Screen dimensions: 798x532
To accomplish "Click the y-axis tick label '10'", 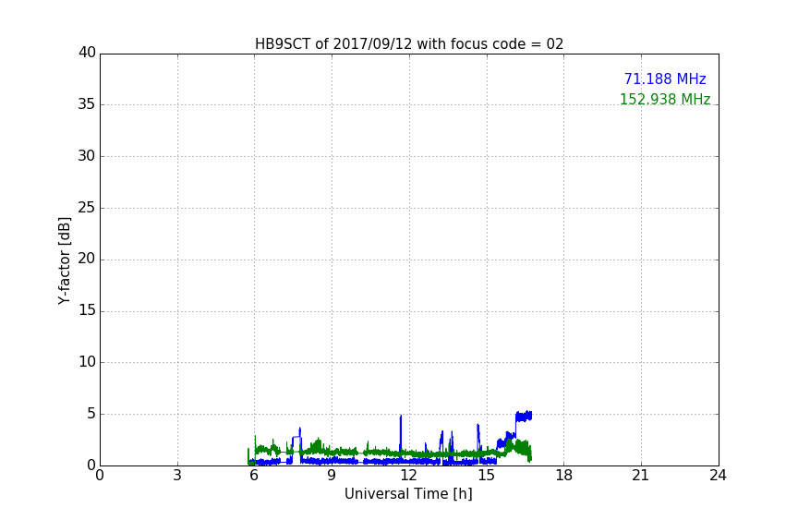I will [x=87, y=362].
